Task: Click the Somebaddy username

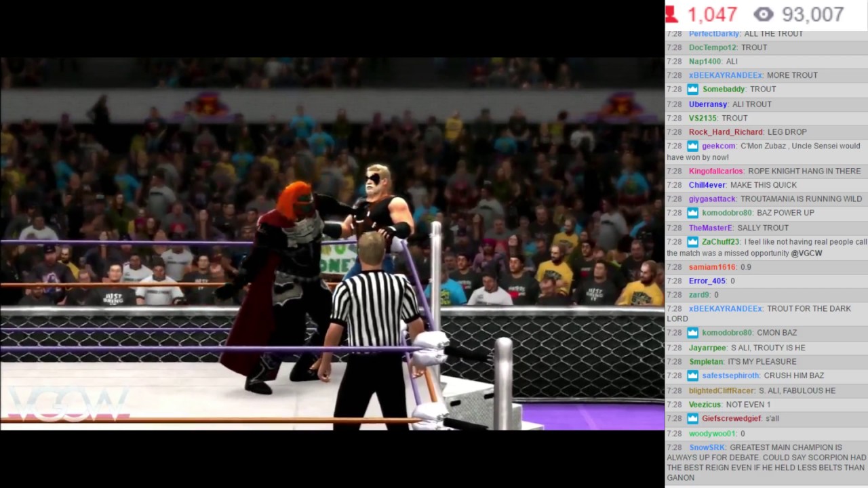Action: coord(724,89)
